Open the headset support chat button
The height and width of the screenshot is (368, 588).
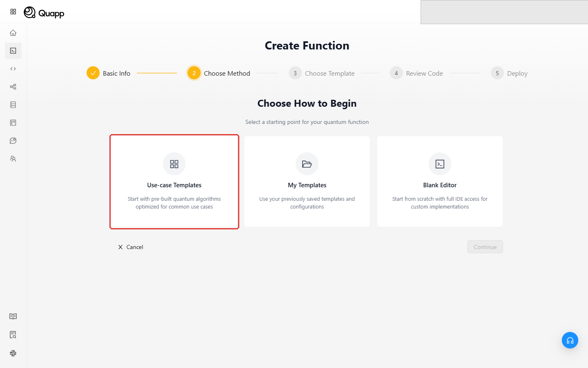tap(570, 340)
